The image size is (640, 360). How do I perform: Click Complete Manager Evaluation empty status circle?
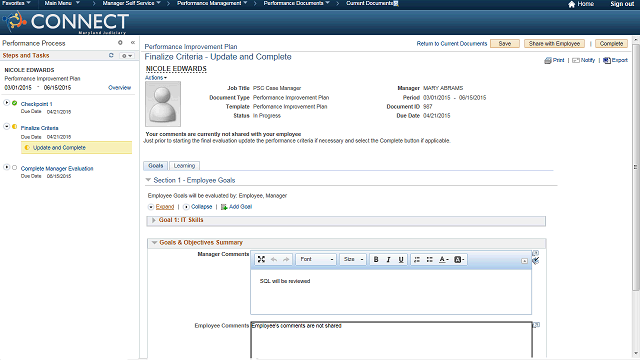15,167
